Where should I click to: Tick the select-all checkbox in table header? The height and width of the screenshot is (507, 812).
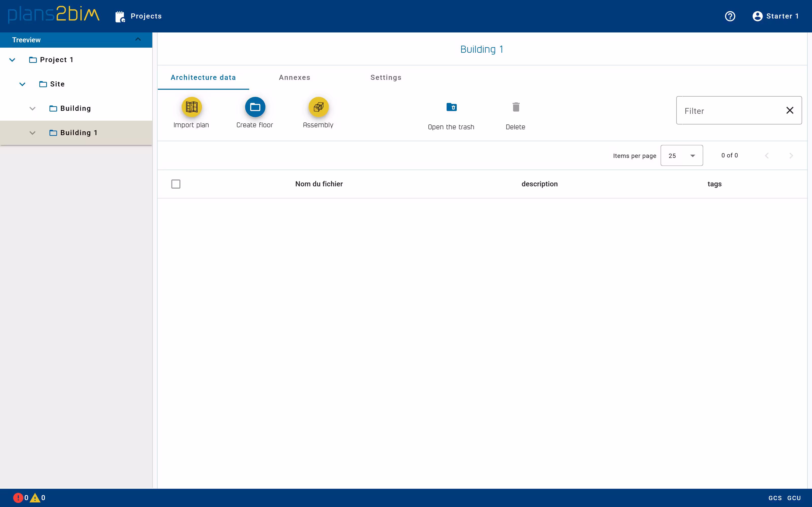click(x=176, y=184)
